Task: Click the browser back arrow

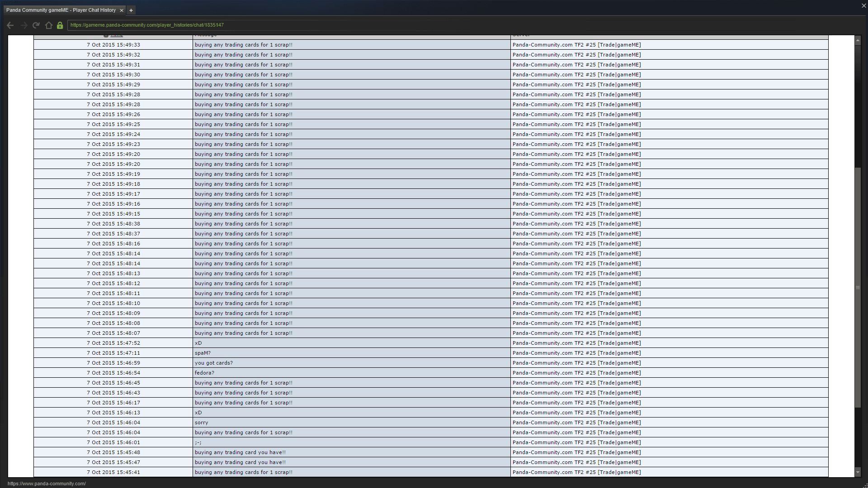Action: [x=10, y=25]
